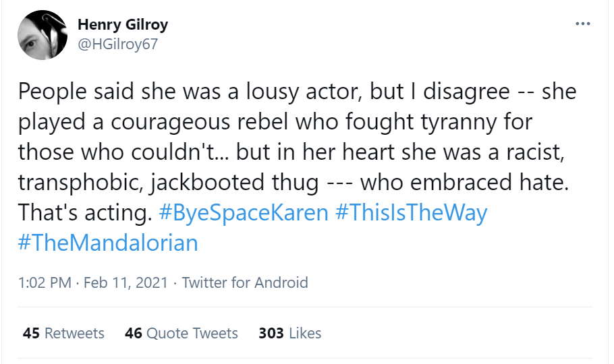View the 46 Quote Tweets list
The image size is (614, 364).
182,333
